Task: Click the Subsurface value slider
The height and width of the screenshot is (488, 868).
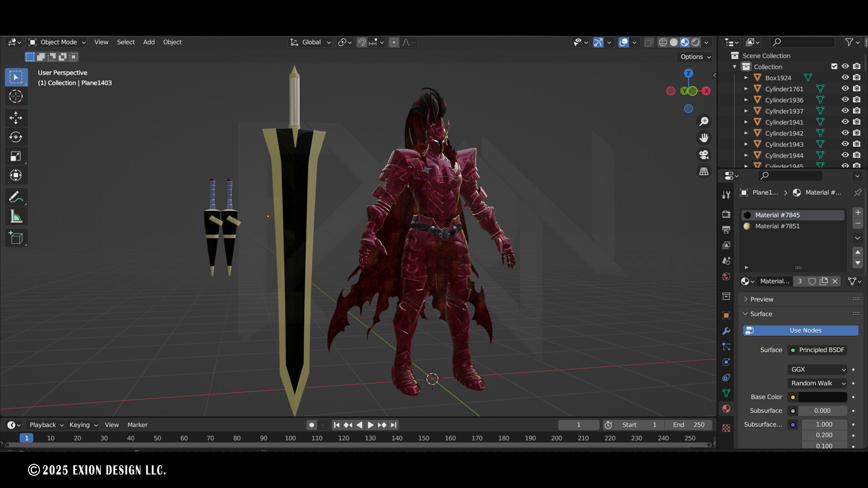Action: 823,411
